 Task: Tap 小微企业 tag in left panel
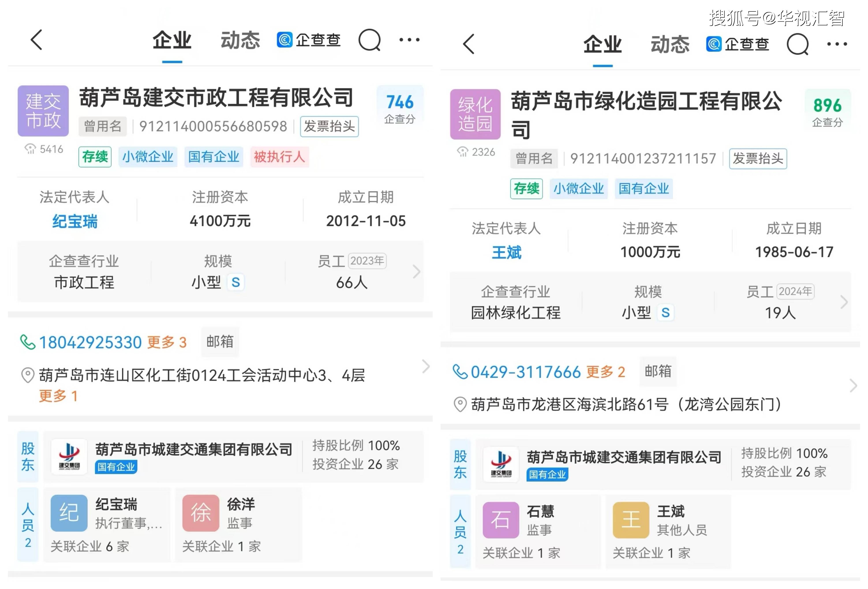(x=148, y=157)
